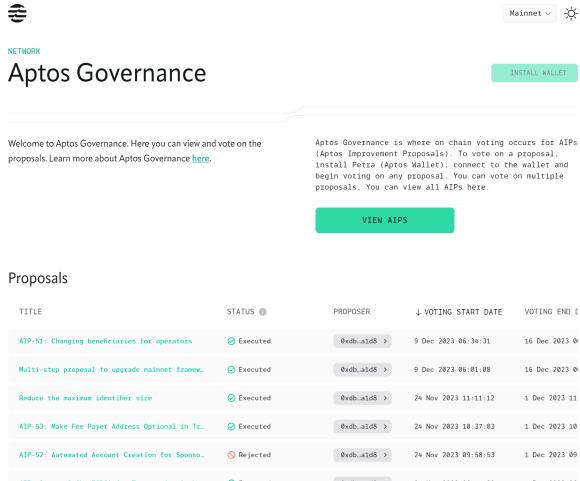The image size is (580, 481).
Task: Click the Status column header
Action: 240,312
